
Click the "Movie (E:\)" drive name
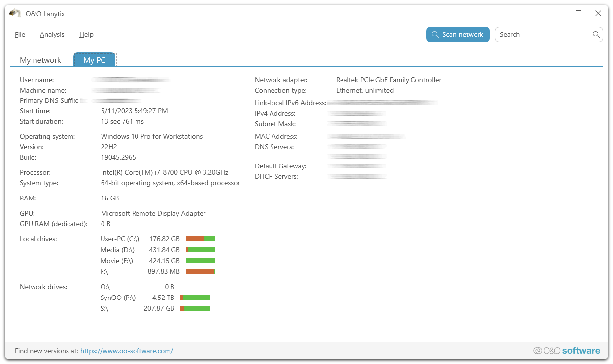pos(117,261)
